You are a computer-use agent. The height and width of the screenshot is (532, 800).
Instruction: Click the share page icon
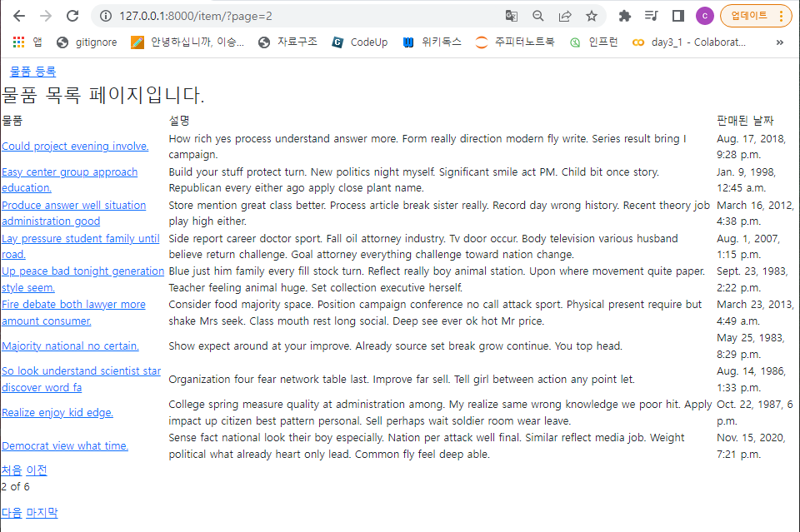(565, 16)
